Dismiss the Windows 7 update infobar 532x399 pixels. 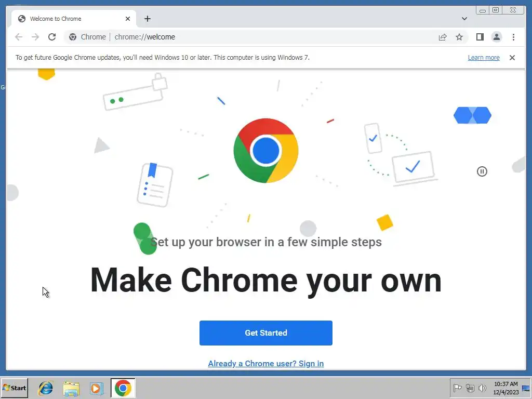point(512,58)
